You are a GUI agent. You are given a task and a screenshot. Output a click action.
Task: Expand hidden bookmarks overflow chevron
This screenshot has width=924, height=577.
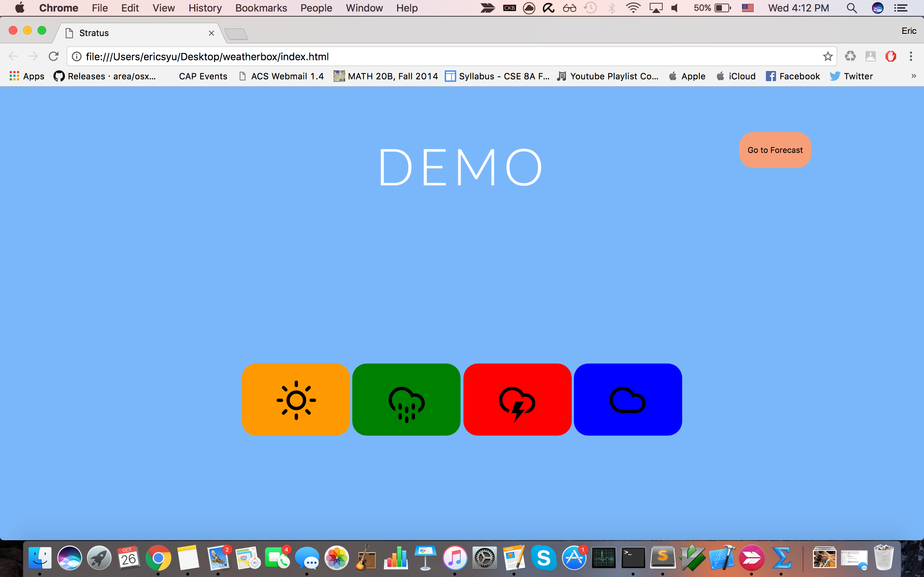pos(913,76)
